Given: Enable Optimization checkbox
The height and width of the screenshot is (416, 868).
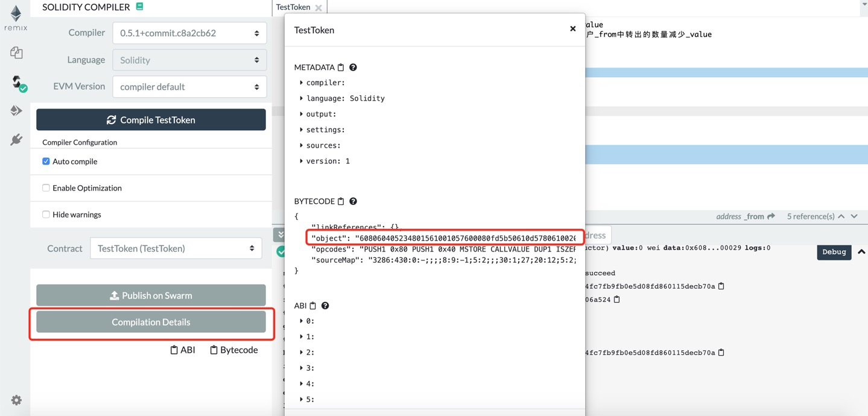Looking at the screenshot, I should tap(46, 188).
